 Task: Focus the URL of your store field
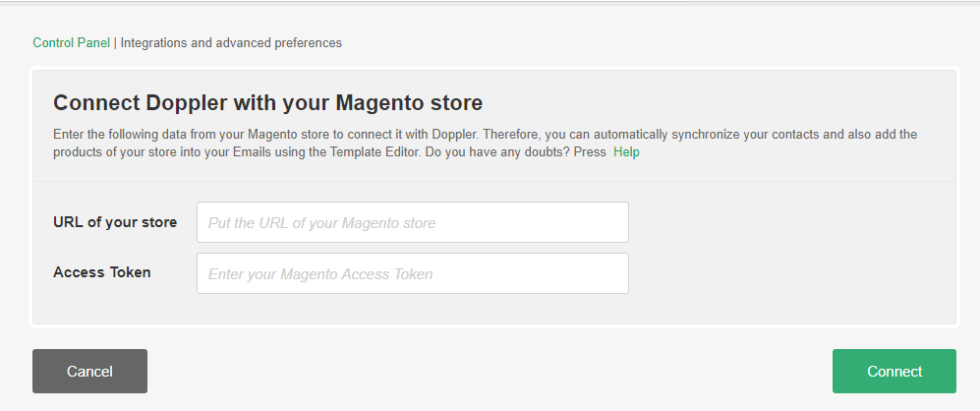click(413, 222)
